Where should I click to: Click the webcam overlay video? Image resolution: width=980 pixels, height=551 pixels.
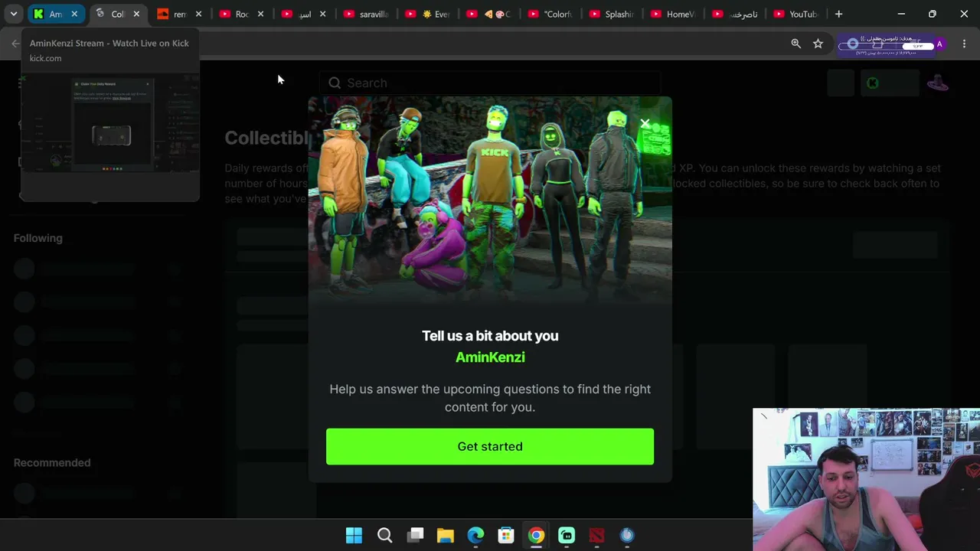[x=866, y=480]
